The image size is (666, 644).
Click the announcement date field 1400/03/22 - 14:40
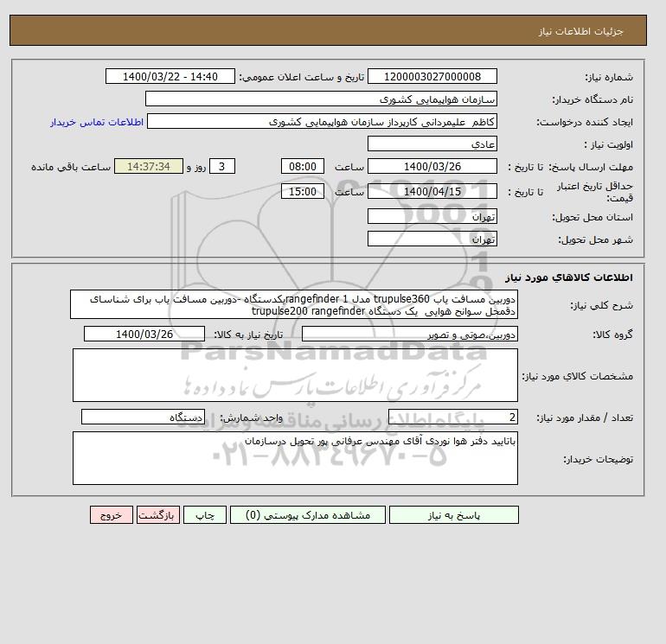[x=170, y=76]
